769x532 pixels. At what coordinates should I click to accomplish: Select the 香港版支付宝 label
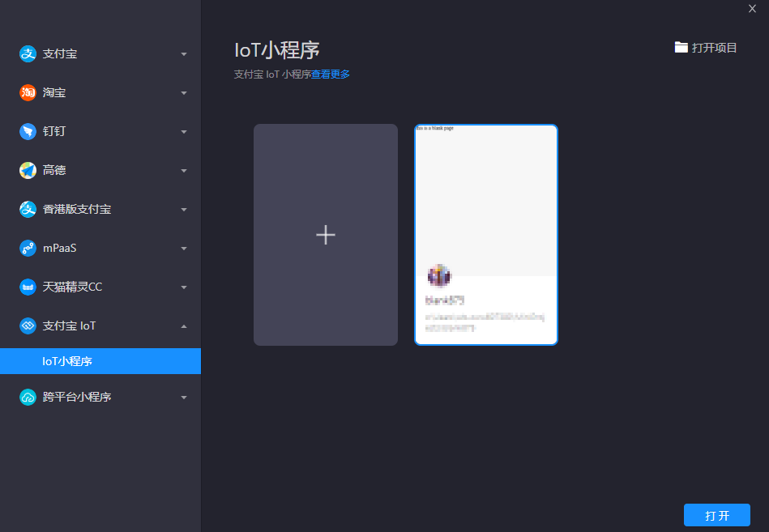(77, 209)
